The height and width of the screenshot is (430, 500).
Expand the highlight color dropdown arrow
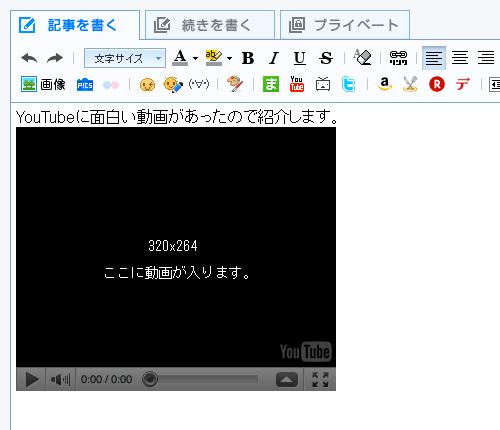pos(229,59)
